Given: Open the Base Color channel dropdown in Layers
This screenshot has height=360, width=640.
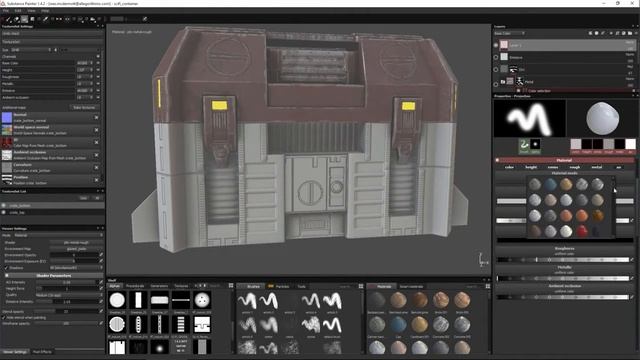Looking at the screenshot, I should click(x=509, y=33).
